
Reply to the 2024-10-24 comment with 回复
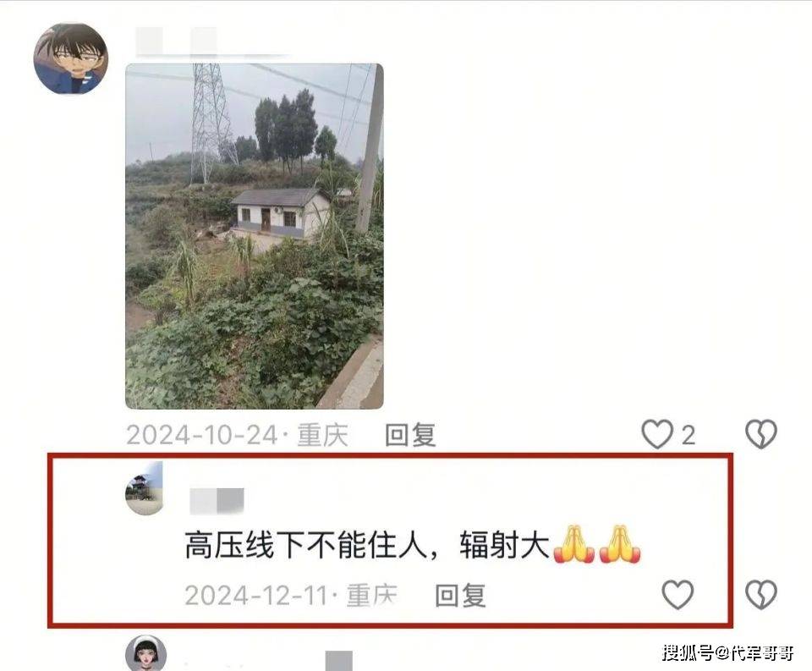(410, 435)
